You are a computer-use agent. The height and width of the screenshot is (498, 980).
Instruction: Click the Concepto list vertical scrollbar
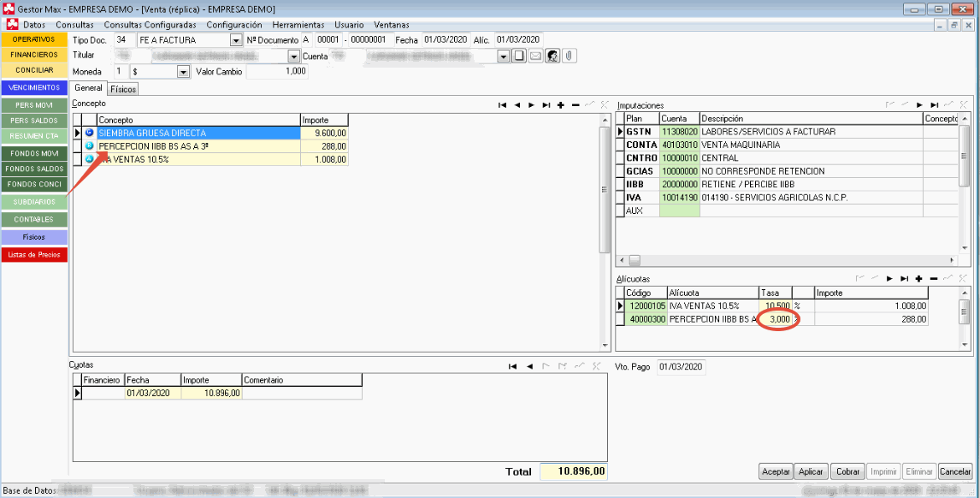click(604, 232)
